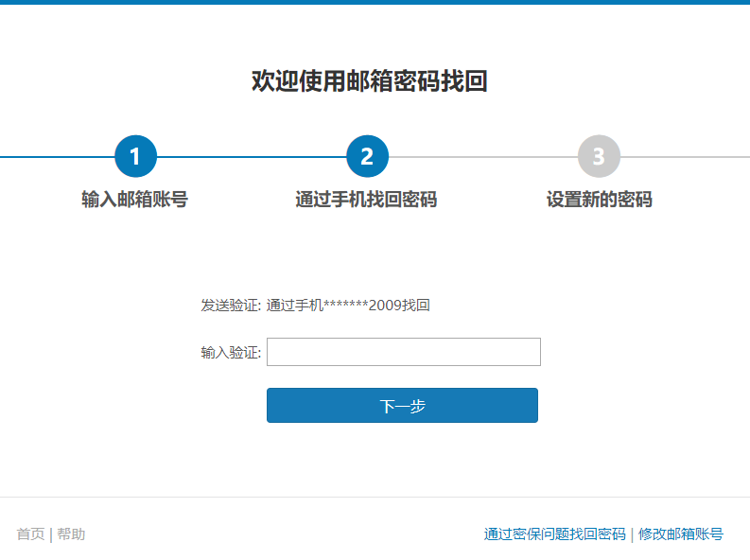Click the step 1 circle icon

(x=135, y=156)
